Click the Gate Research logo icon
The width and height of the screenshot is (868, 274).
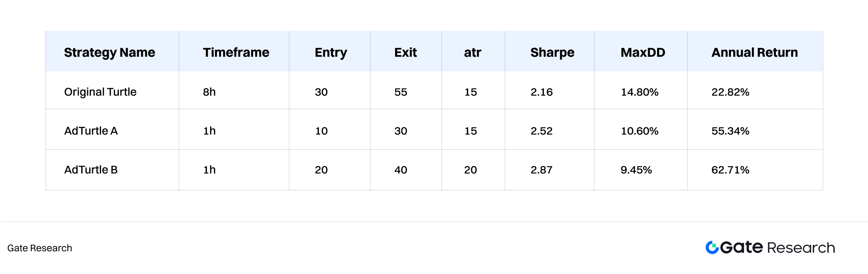point(712,247)
